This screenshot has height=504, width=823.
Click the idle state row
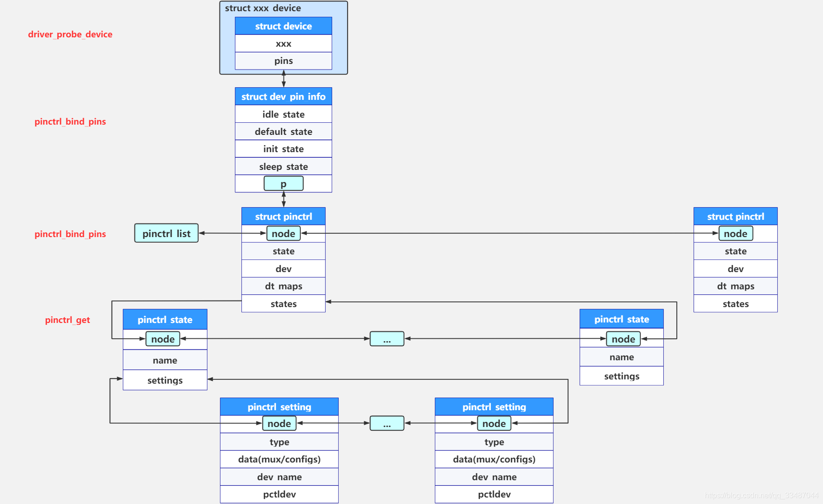[283, 114]
